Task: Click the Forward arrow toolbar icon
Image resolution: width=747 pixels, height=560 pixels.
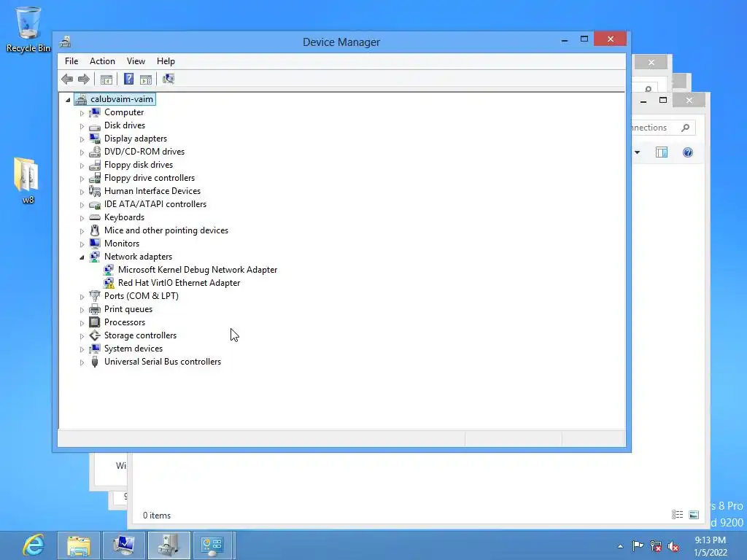Action: pyautogui.click(x=84, y=79)
